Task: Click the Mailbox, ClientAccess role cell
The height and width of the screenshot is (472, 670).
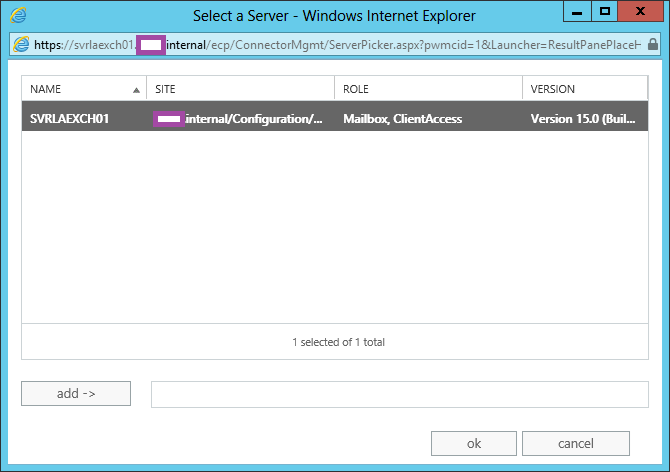Action: [x=402, y=119]
